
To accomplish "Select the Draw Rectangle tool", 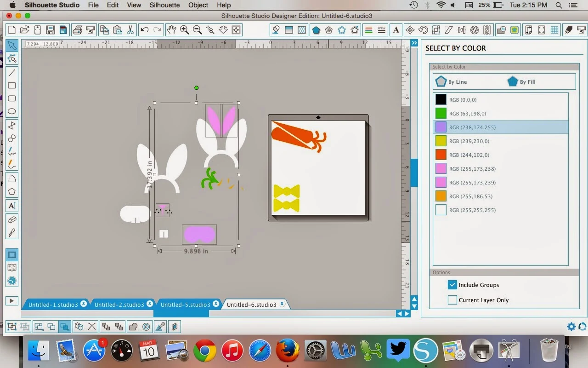I will coord(11,85).
